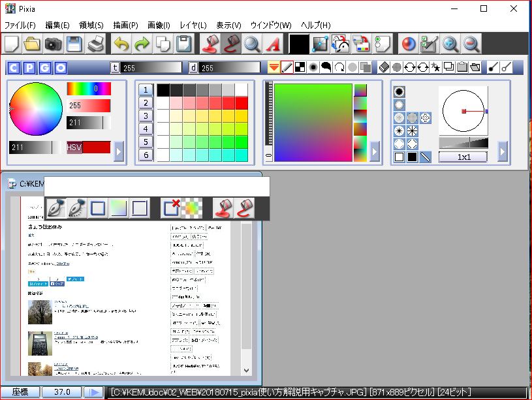Click the camera capture icon
The width and height of the screenshot is (532, 400).
click(x=54, y=44)
